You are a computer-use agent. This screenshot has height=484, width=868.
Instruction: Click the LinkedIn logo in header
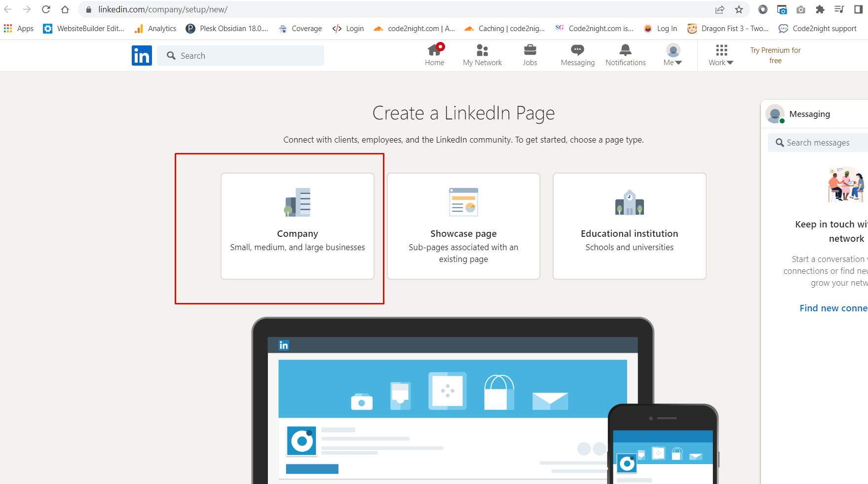click(x=142, y=55)
